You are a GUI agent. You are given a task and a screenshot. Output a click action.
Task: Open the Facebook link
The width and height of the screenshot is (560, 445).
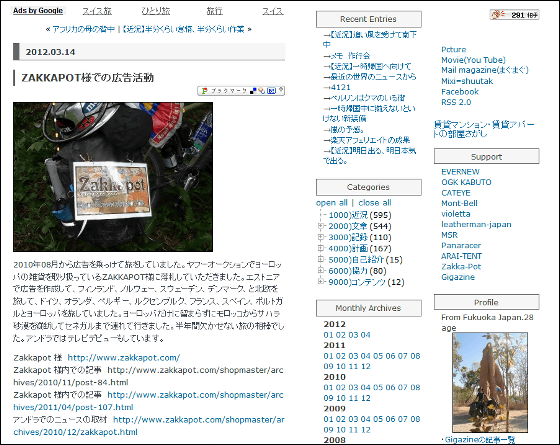[x=460, y=92]
